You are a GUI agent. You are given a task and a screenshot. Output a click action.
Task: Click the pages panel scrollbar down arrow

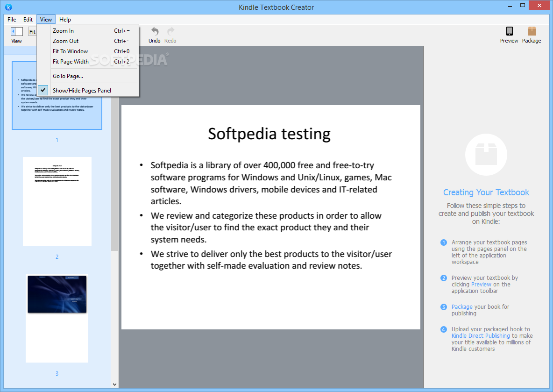click(114, 384)
